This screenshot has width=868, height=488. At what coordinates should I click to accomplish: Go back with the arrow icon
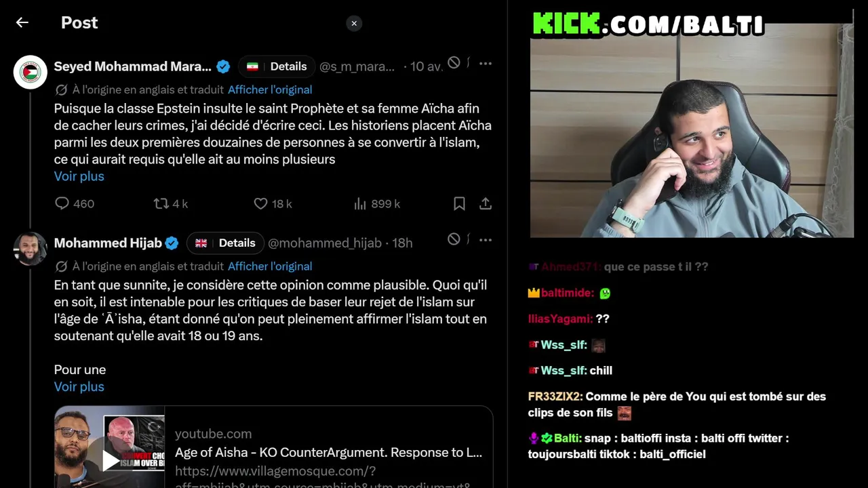point(22,22)
